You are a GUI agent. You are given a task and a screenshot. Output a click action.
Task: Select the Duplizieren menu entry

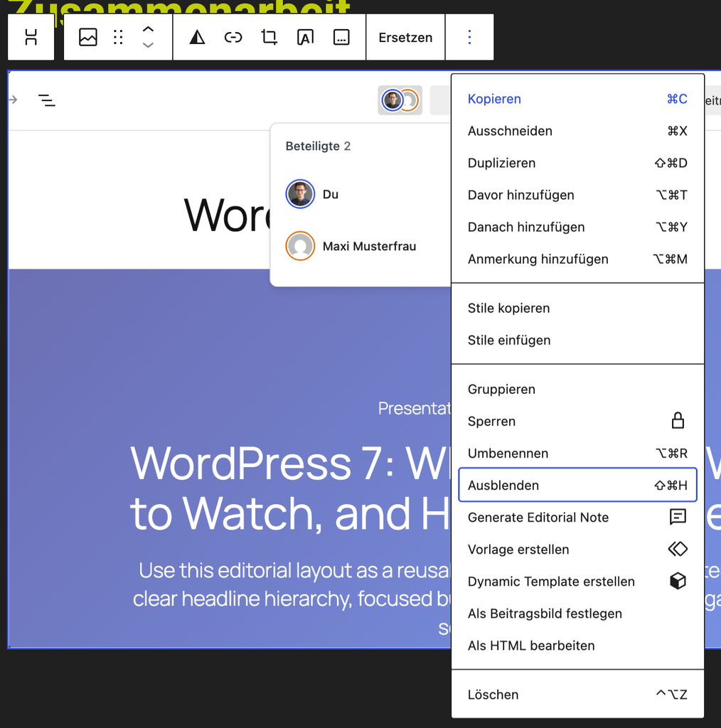(x=577, y=163)
